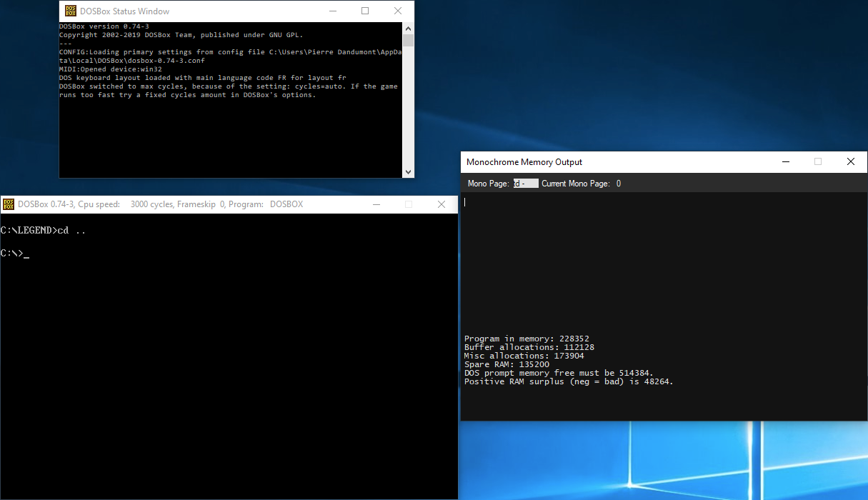Minimize the Monochrome Memory Output window
The height and width of the screenshot is (500, 868).
[x=785, y=162]
